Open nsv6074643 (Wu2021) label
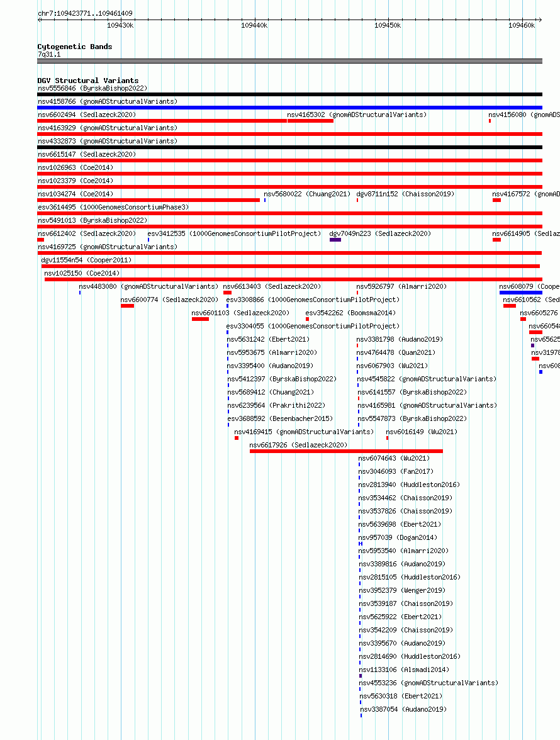Screen dimensions: 560x740 click(394, 458)
